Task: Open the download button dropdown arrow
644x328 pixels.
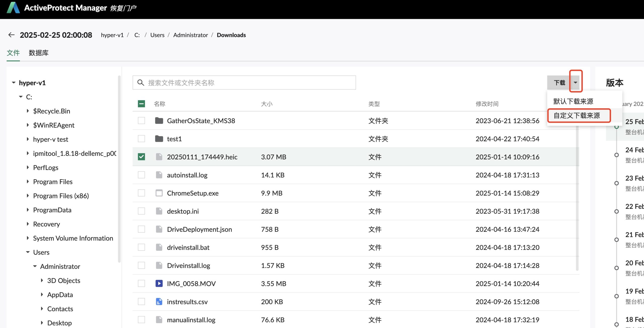Action: tap(575, 83)
